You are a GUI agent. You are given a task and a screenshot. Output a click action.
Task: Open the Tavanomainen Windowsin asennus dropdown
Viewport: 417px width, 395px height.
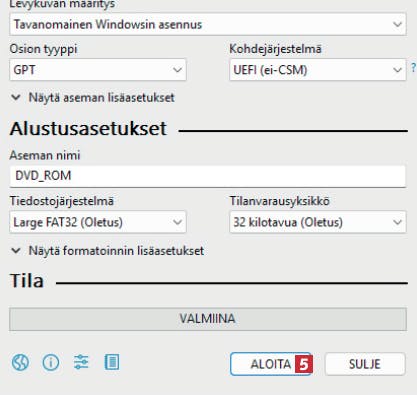(x=208, y=24)
